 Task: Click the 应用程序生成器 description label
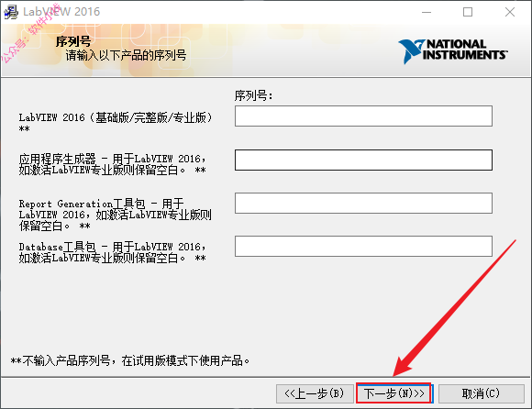click(112, 164)
